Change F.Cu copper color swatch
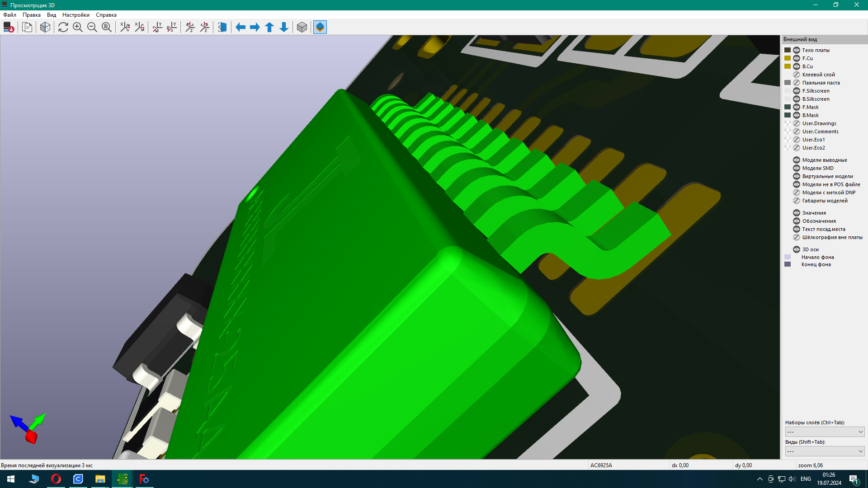Viewport: 868px width, 488px height. click(788, 58)
